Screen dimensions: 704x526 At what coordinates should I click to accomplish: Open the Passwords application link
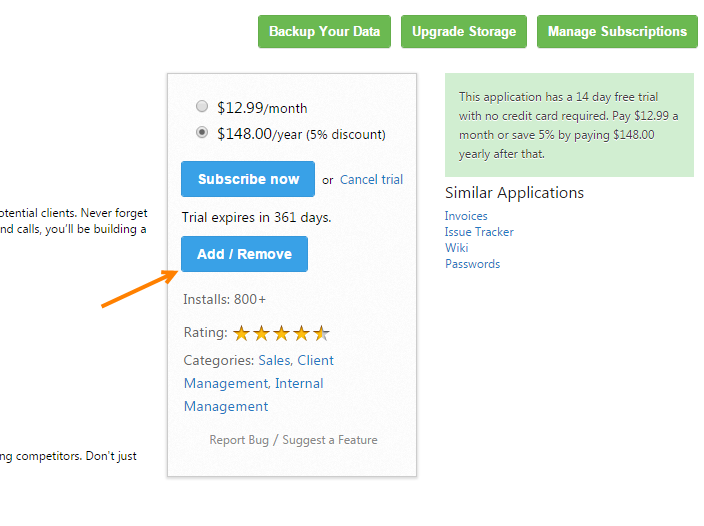pyautogui.click(x=472, y=264)
